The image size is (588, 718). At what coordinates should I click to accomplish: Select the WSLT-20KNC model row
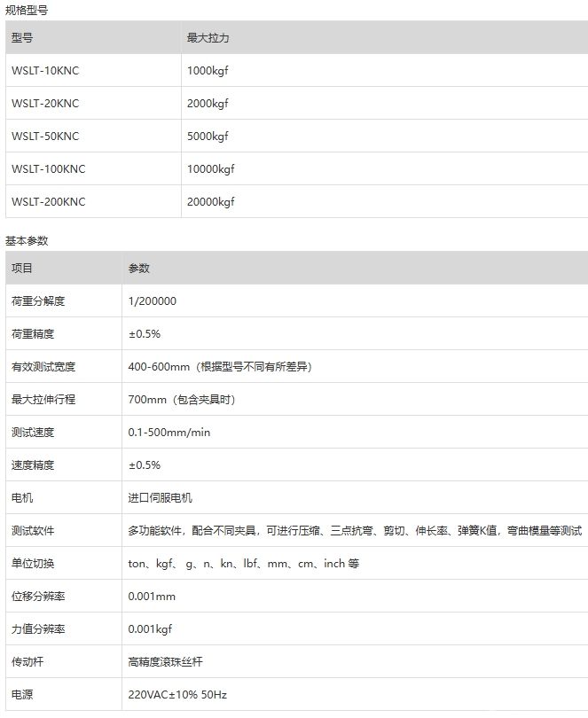pyautogui.click(x=45, y=104)
